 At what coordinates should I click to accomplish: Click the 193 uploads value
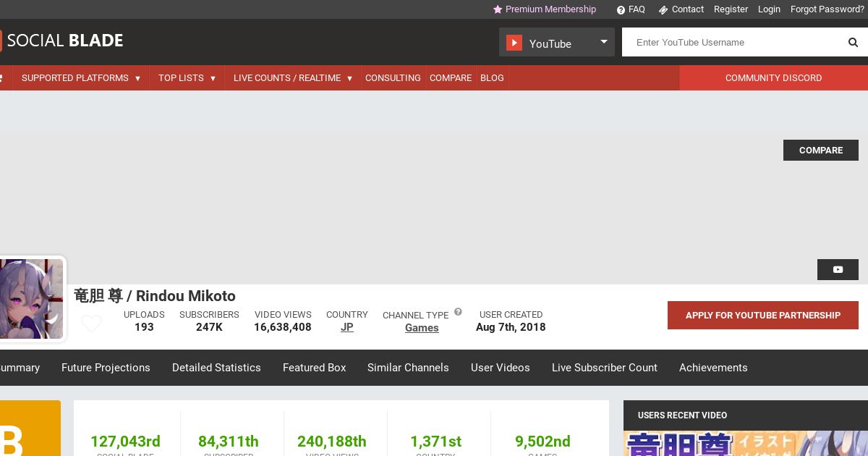(x=144, y=327)
